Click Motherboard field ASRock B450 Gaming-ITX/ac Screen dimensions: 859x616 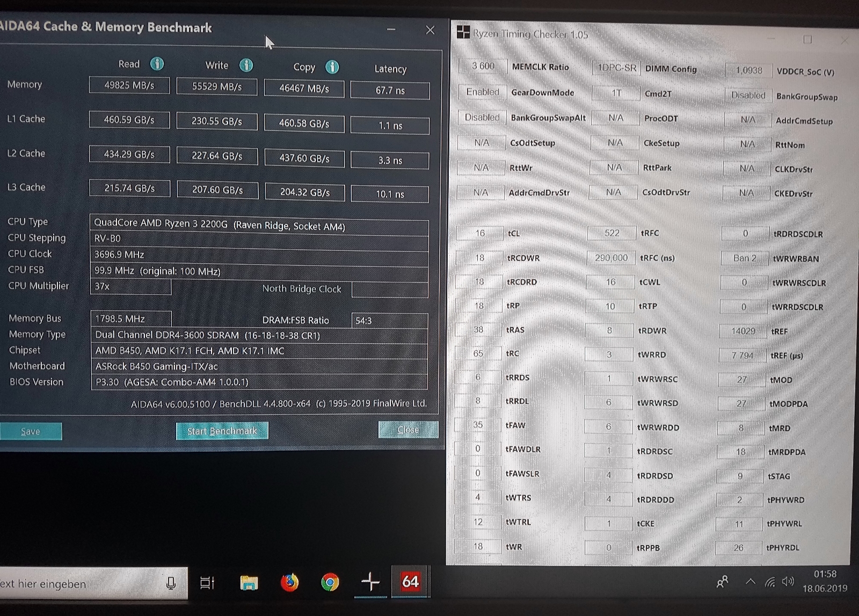click(x=260, y=366)
